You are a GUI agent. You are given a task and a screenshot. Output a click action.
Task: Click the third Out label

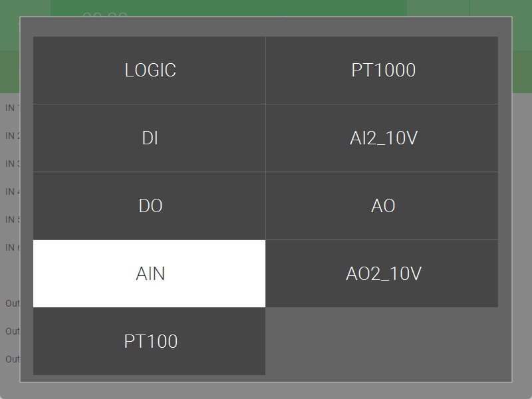pos(12,359)
